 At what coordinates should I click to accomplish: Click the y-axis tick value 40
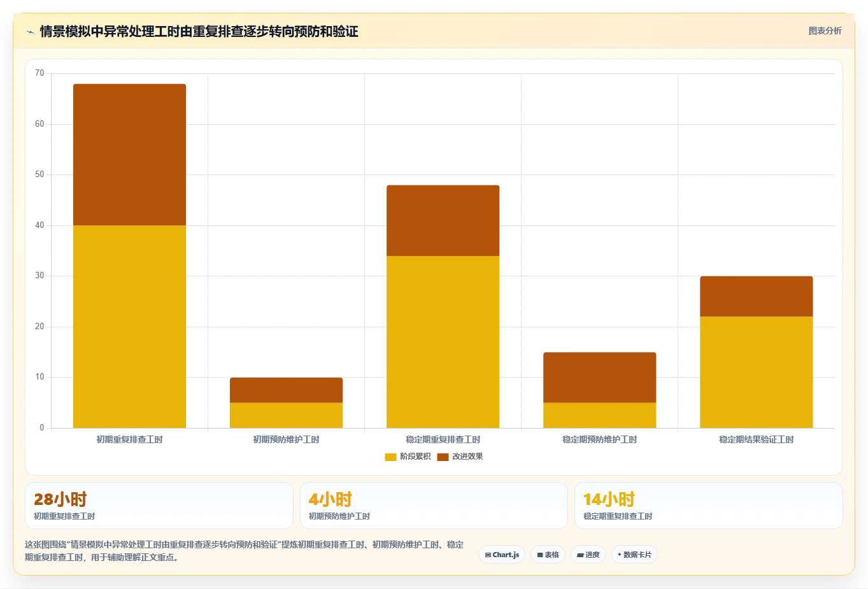click(x=39, y=225)
